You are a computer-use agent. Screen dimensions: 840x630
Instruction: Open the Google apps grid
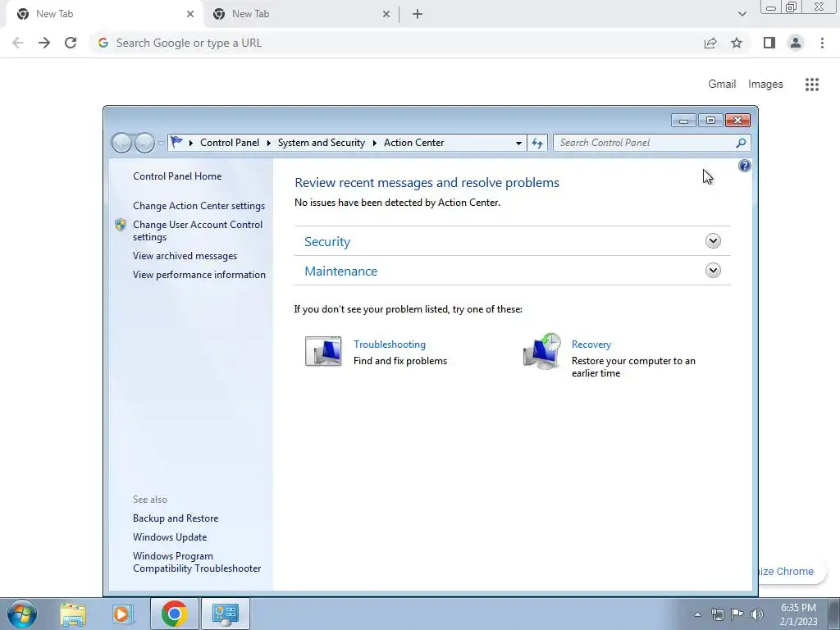[x=812, y=84]
